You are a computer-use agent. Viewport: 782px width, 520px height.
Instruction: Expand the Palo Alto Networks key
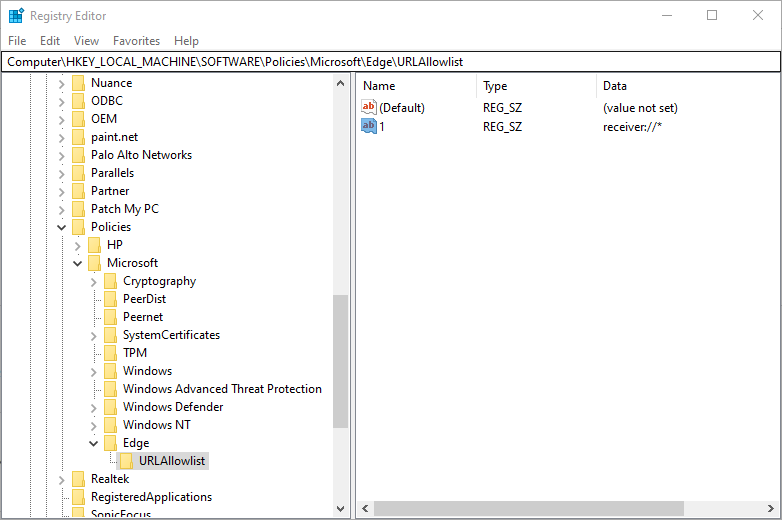62,156
